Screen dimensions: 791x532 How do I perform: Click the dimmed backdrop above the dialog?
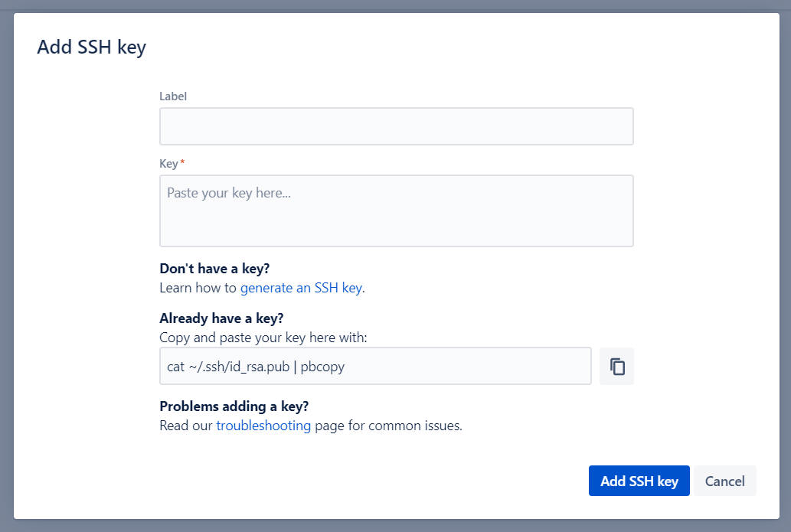tap(395, 5)
